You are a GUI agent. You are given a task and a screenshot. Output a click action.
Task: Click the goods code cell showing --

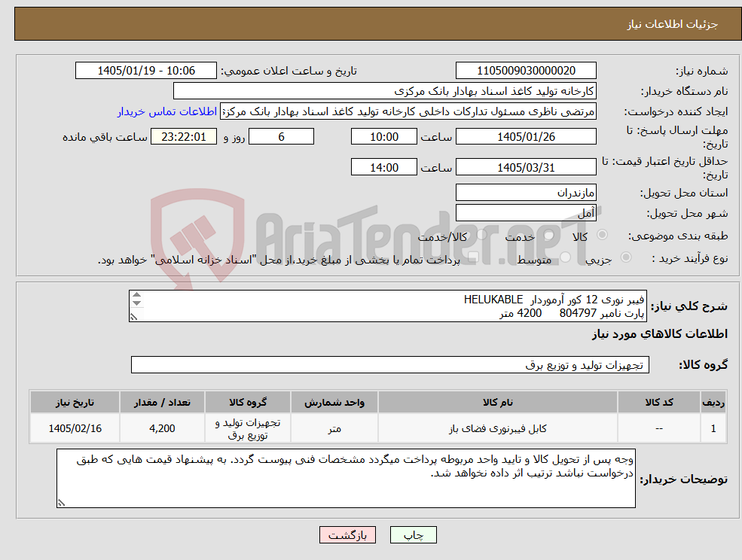[x=658, y=428]
